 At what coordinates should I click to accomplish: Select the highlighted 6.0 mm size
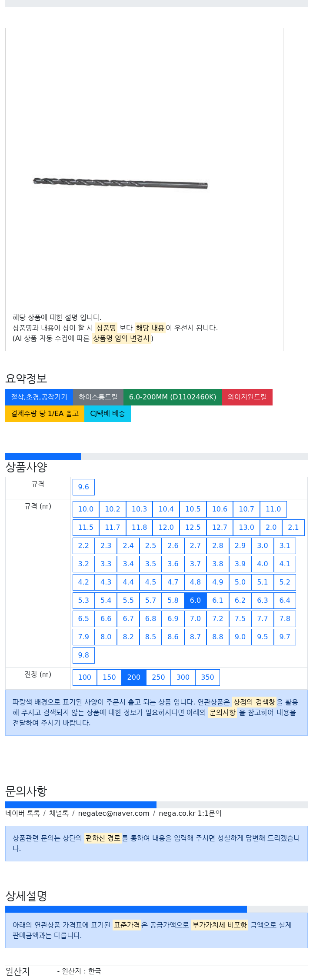195,600
